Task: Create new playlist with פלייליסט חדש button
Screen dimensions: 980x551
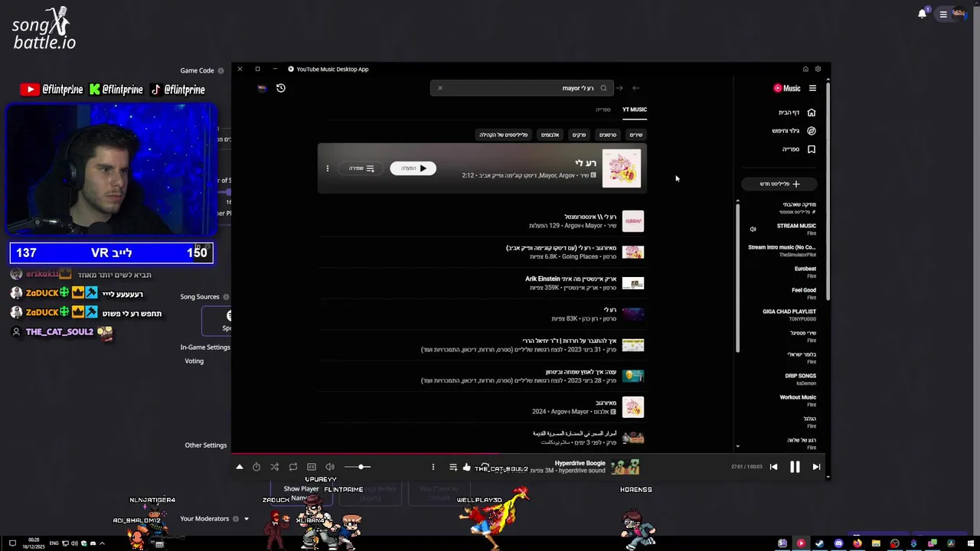Action: coord(779,184)
